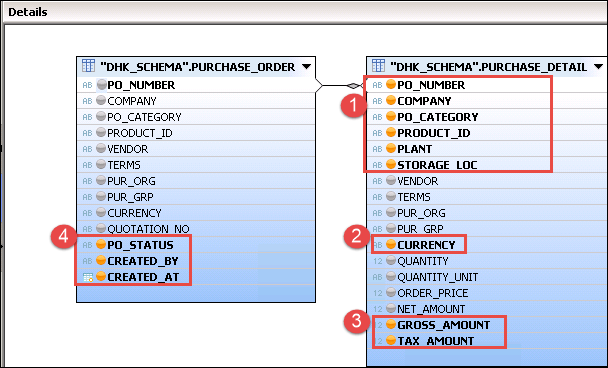This screenshot has height=368, width=608.
Task: Open the PURCHASE_DETAIL table dropdown arrow
Action: pyautogui.click(x=598, y=67)
